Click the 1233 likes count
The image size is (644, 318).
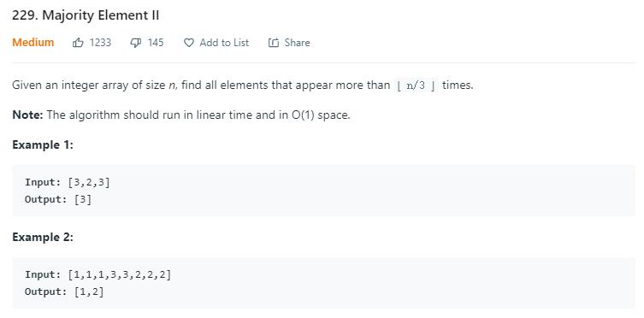(101, 43)
